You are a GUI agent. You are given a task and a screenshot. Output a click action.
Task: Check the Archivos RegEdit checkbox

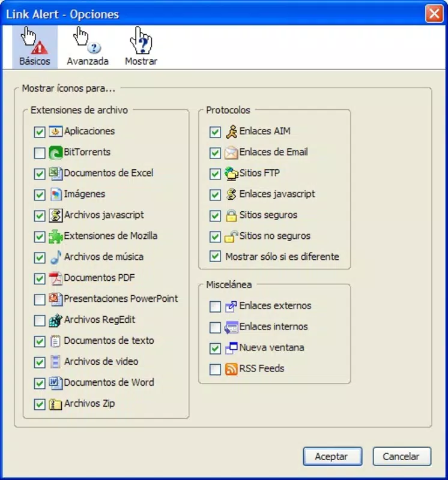coord(40,320)
